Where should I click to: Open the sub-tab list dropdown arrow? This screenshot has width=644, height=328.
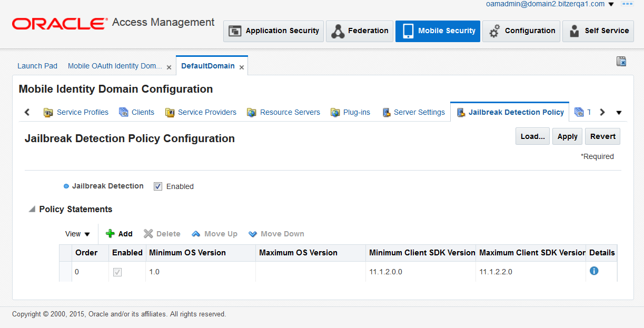[x=619, y=113]
